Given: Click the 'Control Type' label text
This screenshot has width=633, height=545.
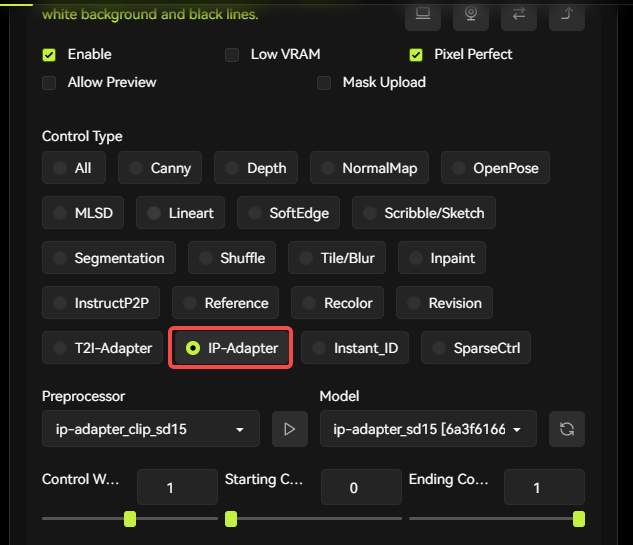Looking at the screenshot, I should click(82, 136).
